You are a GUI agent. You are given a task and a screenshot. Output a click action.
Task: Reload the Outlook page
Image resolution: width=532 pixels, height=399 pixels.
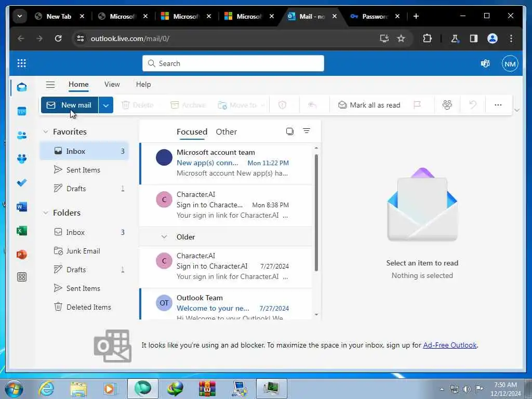click(58, 38)
